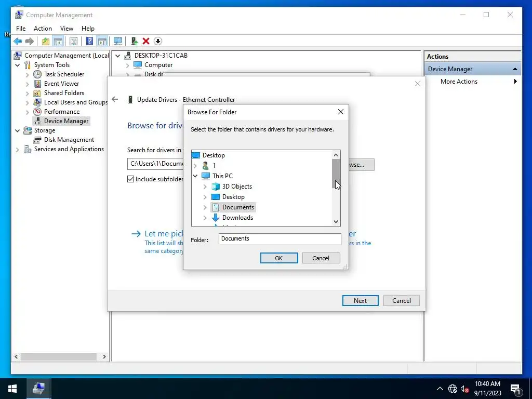Screen dimensions: 532x399
Task: Collapse Storage node in the console tree
Action: tap(18, 130)
